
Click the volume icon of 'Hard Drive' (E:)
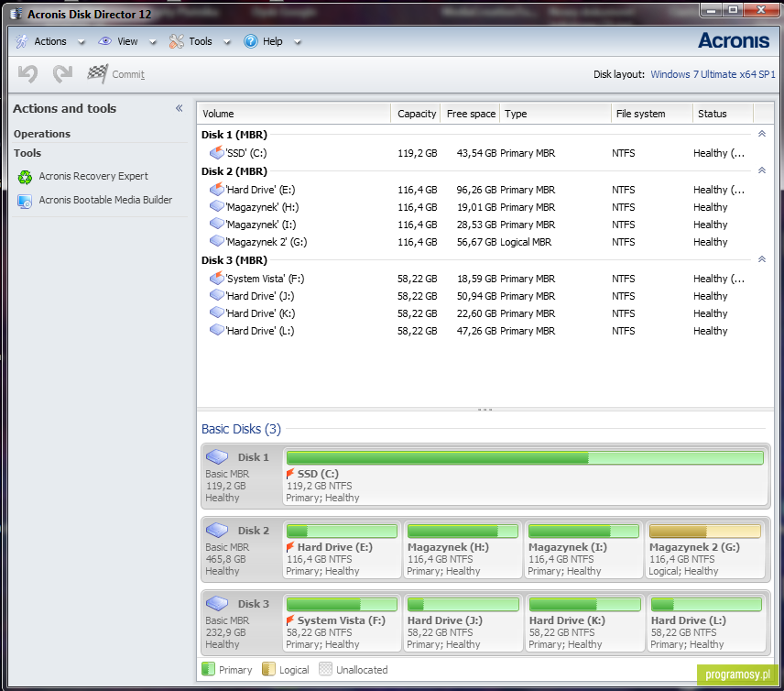216,189
